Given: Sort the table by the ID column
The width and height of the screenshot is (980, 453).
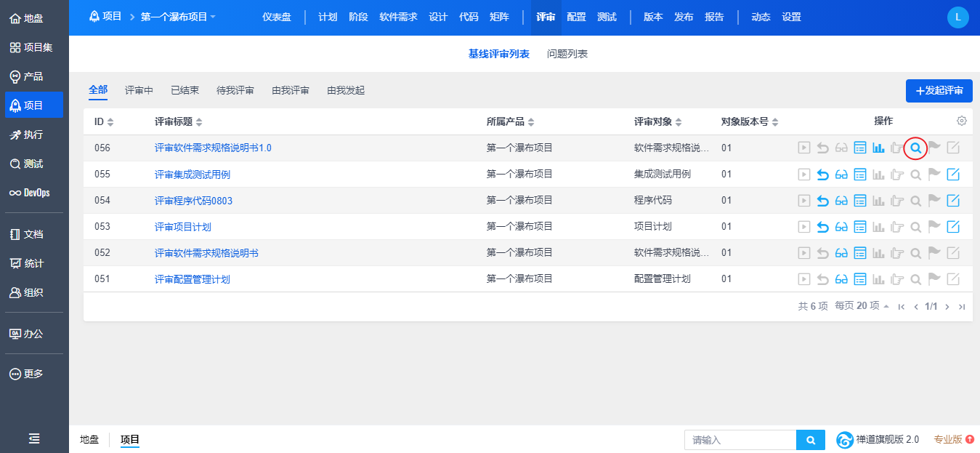Looking at the screenshot, I should pyautogui.click(x=104, y=121).
